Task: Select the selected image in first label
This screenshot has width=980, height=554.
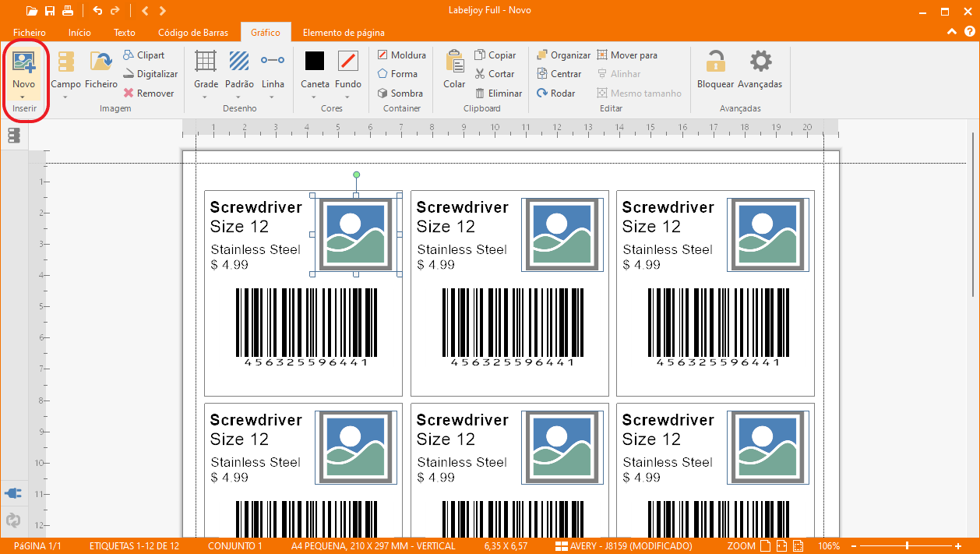Action: [x=356, y=235]
